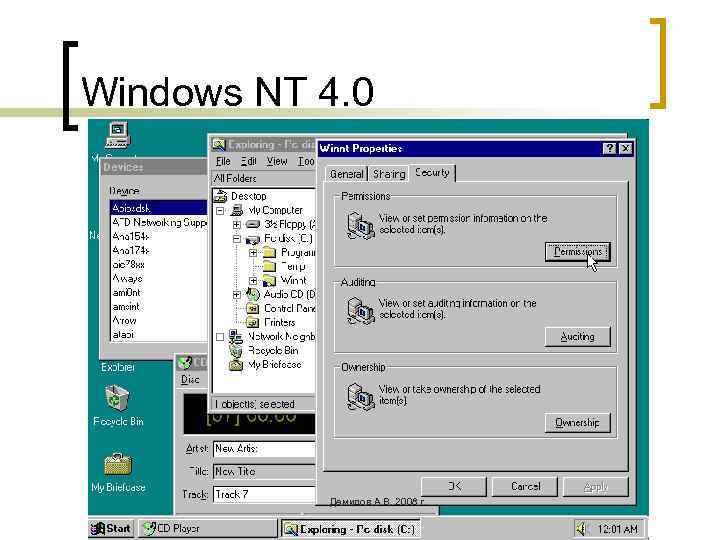The width and height of the screenshot is (720, 540).
Task: Select the Temp folder icon
Action: pos(270,266)
